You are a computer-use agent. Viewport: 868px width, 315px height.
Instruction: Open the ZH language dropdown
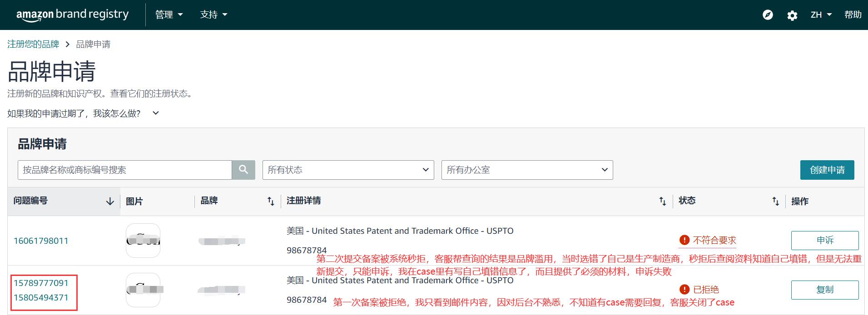(821, 15)
